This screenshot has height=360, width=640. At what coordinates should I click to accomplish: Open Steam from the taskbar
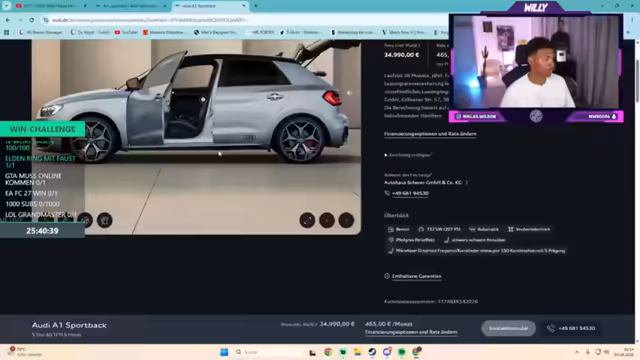coord(372,352)
